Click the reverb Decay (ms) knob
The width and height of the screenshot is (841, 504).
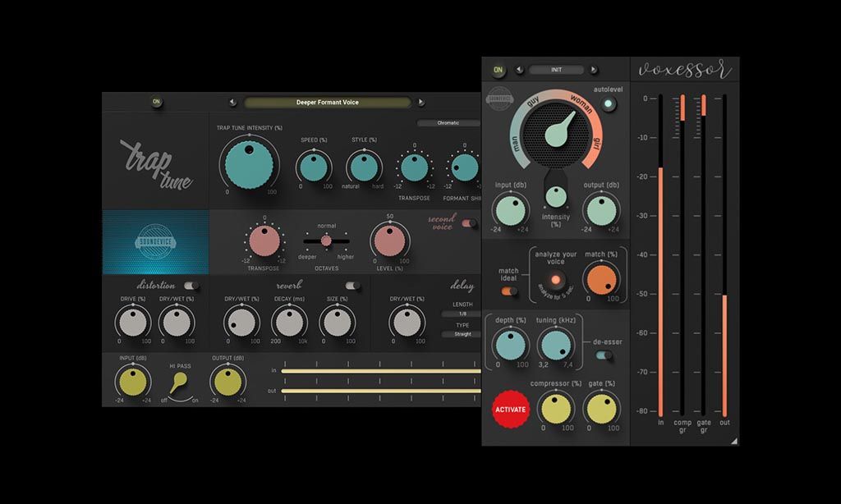pos(289,323)
